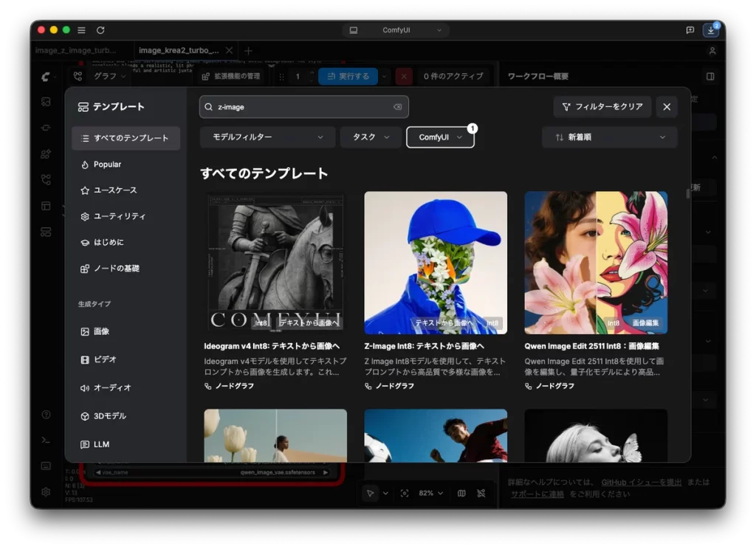The height and width of the screenshot is (549, 756).
Task: Open the 82% zoom dropdown
Action: click(430, 493)
